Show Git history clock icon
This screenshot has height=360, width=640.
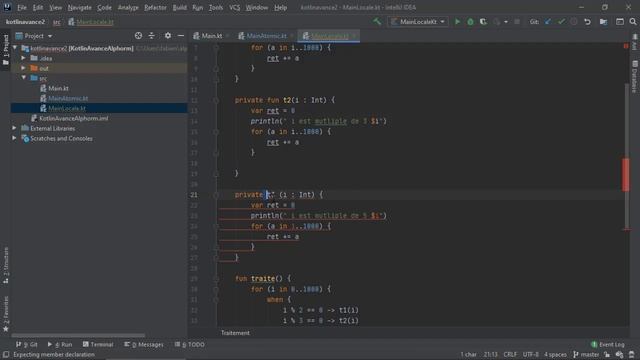(574, 22)
